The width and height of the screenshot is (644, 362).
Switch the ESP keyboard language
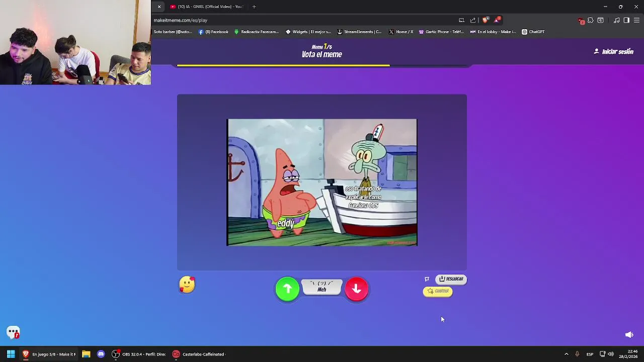click(x=590, y=354)
